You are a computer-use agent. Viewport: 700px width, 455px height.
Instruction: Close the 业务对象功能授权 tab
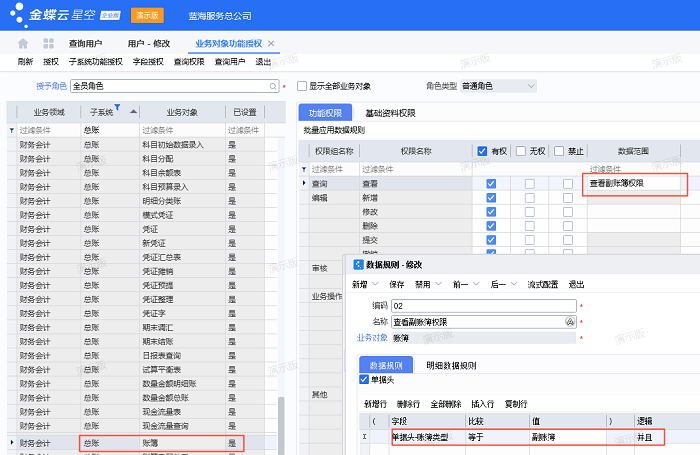(x=271, y=44)
